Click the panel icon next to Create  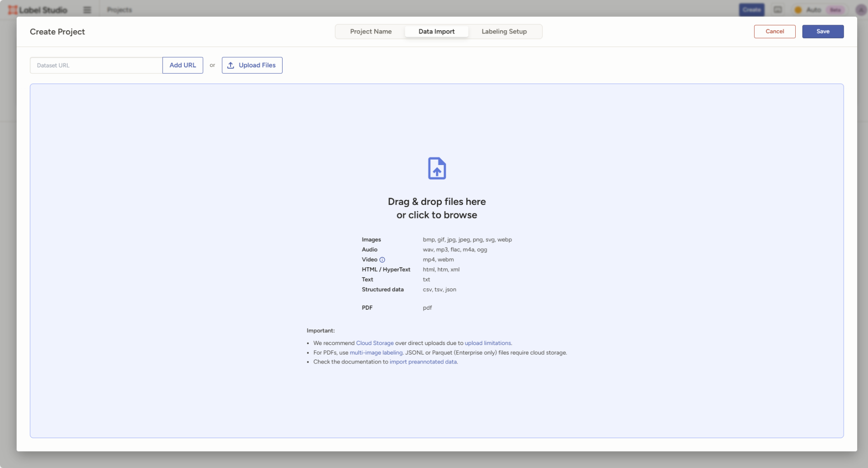778,10
